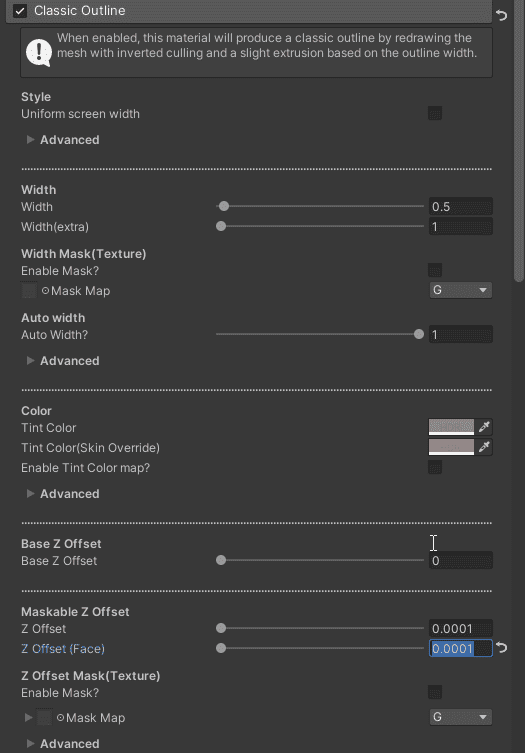Pick Tint Color with the eyedropper
This screenshot has width=525, height=753.
[x=484, y=427]
